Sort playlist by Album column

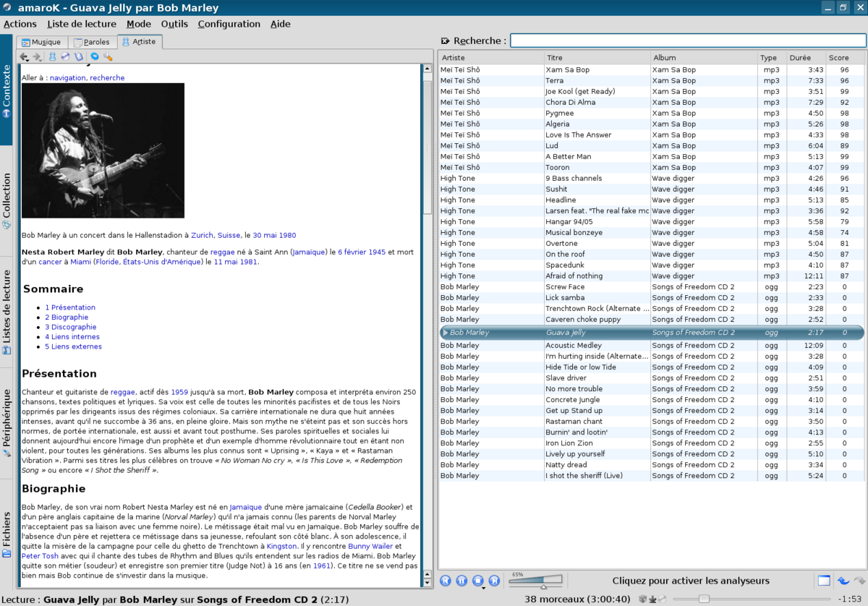[x=704, y=58]
